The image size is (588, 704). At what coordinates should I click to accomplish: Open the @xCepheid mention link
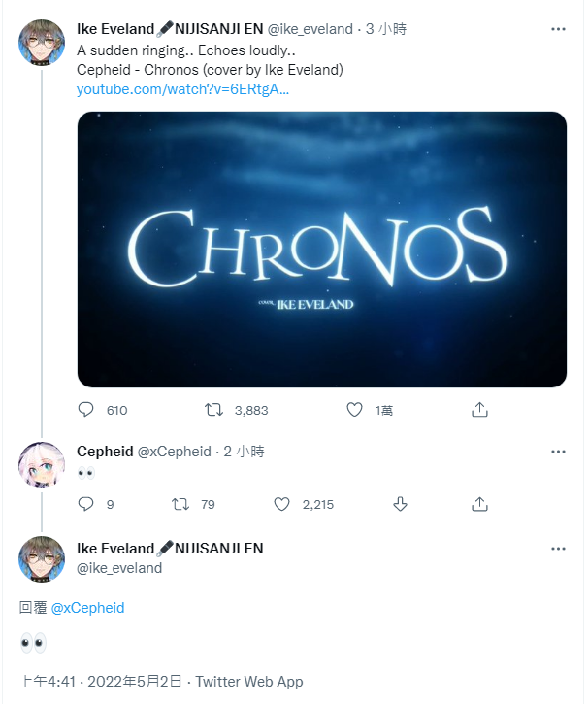coord(88,608)
